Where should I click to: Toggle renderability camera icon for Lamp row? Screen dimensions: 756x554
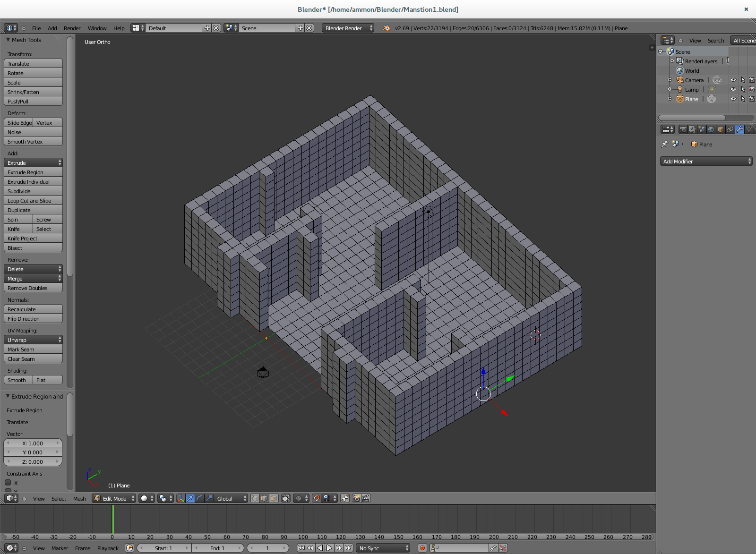tap(752, 89)
